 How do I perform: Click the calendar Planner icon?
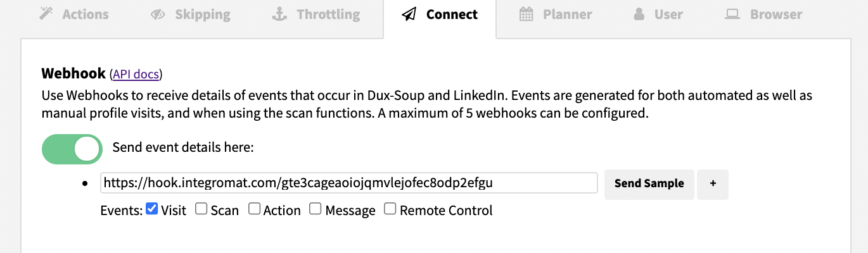pos(527,14)
